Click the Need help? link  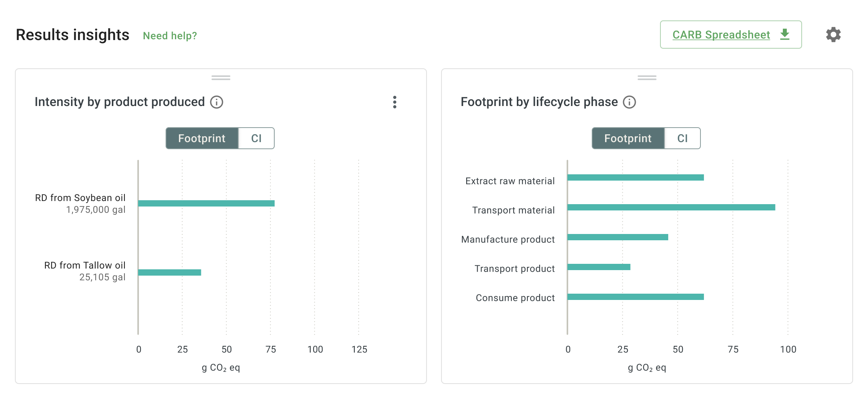pyautogui.click(x=170, y=36)
